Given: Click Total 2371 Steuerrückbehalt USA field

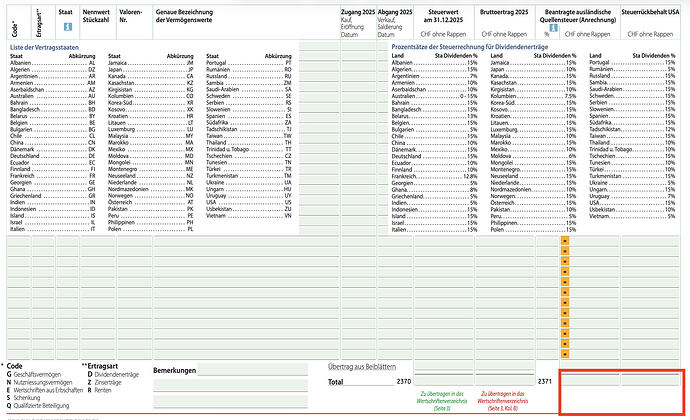Looking at the screenshot, I should click(x=650, y=380).
